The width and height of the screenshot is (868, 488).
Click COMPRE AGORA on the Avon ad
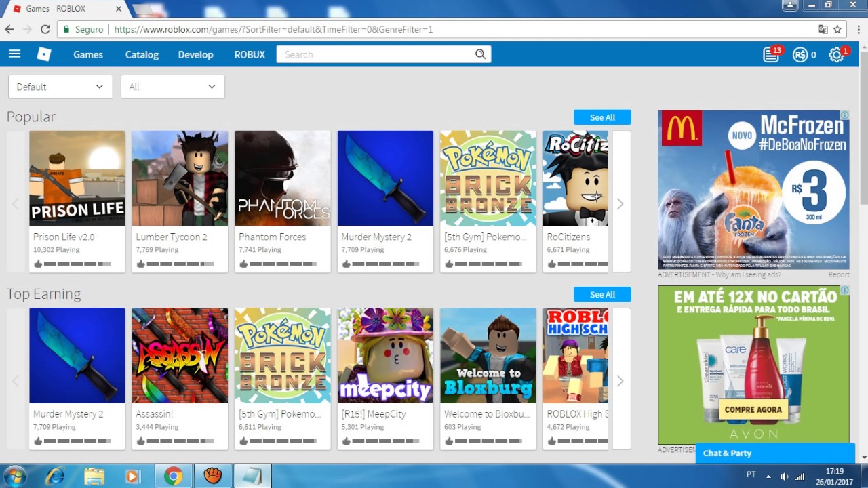753,409
